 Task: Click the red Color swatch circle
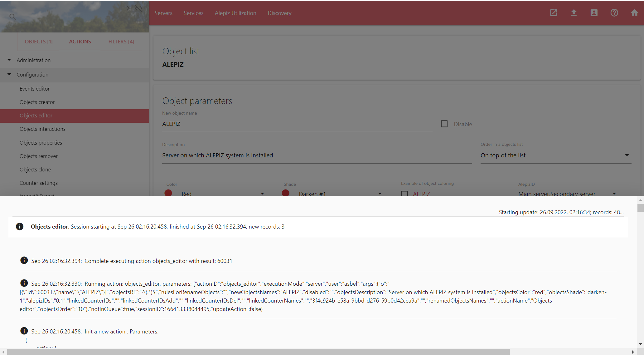pos(168,193)
